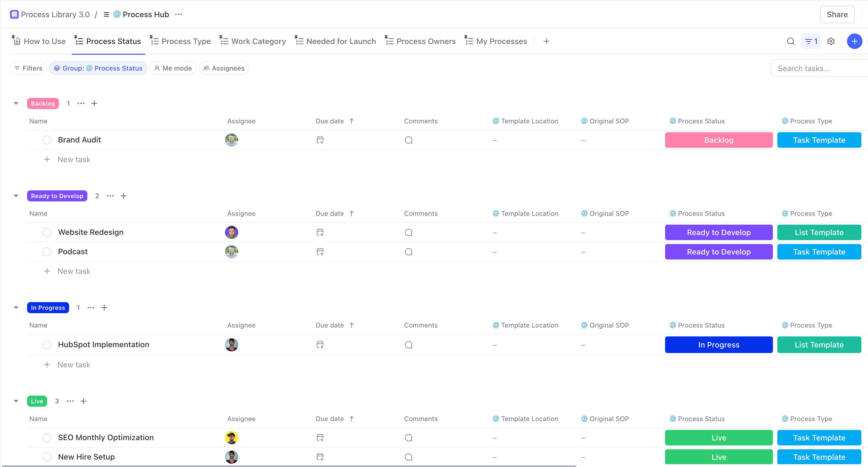Open the filters icon showing count 1
Screen dimensions: 868x467
point(811,41)
